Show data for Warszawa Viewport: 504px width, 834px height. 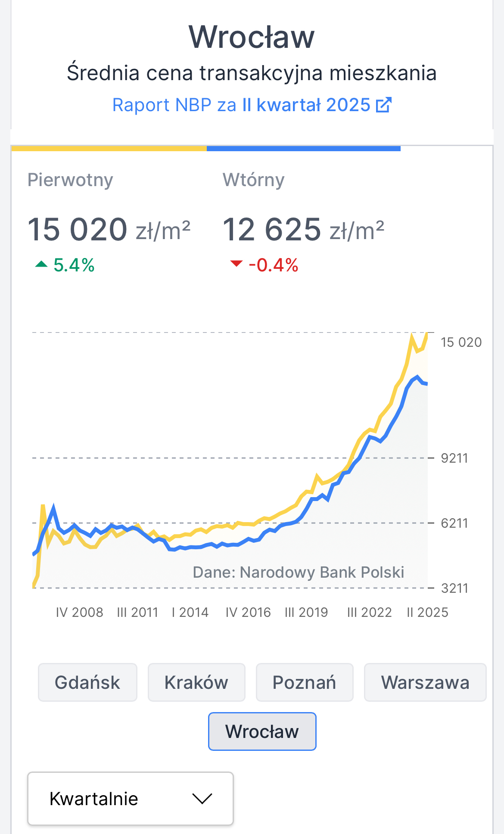[x=425, y=682]
